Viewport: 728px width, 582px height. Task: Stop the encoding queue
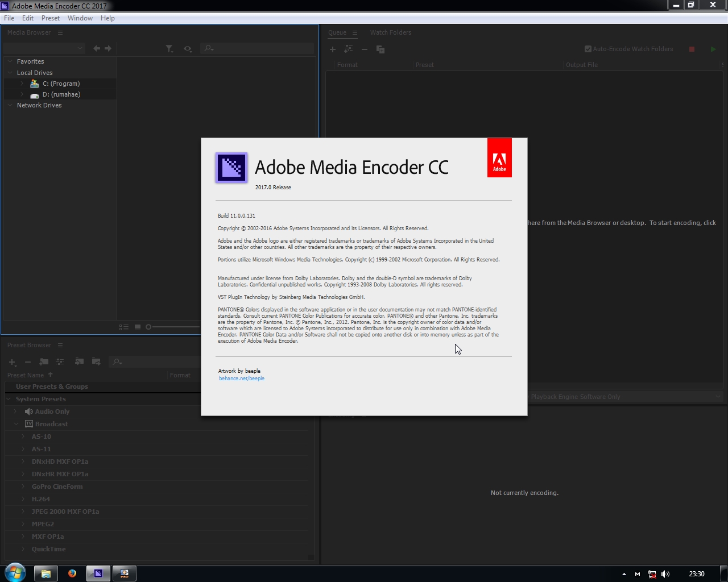[x=692, y=49]
